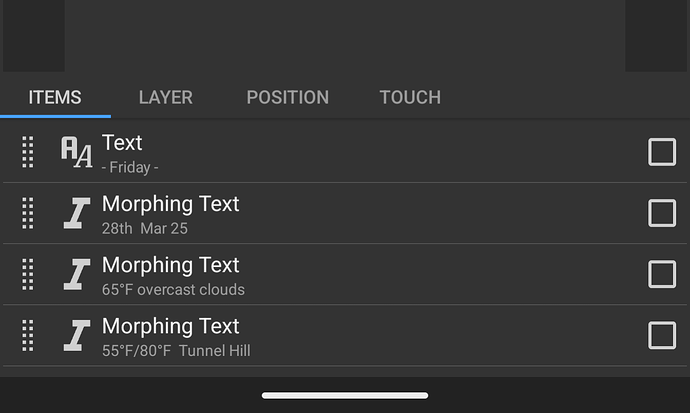The image size is (690, 413).
Task: Open Morphing Text showing 65°F overcast clouds
Action: click(x=345, y=274)
